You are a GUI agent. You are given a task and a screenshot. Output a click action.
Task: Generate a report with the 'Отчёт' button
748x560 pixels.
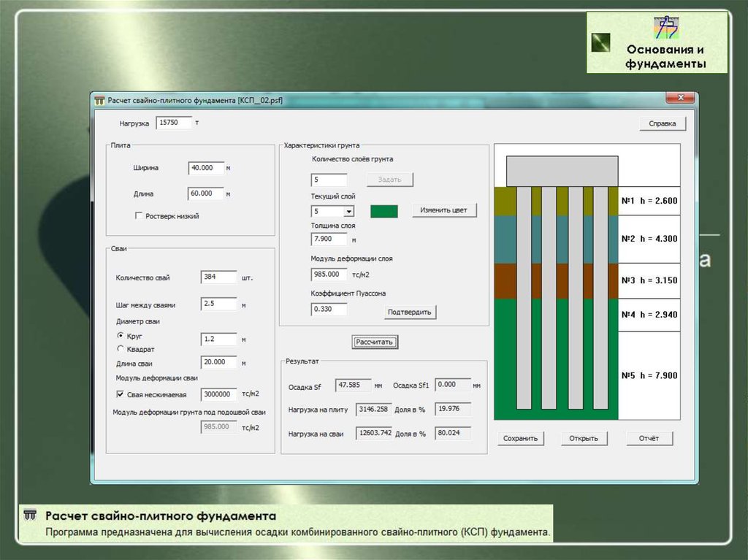point(649,438)
